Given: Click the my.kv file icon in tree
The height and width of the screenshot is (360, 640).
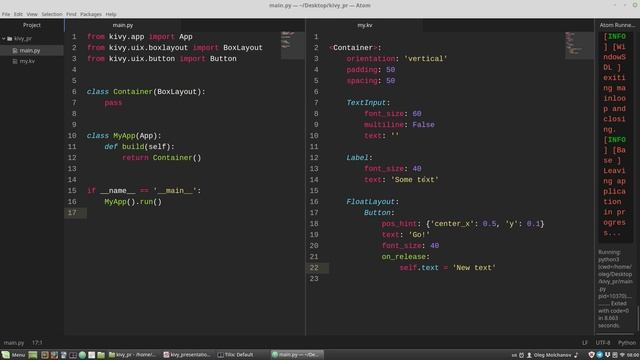Looking at the screenshot, I should (x=15, y=61).
